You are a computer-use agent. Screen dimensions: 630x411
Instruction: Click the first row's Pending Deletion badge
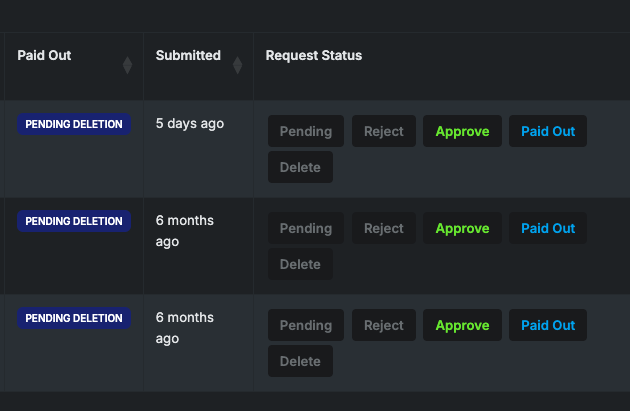point(74,124)
